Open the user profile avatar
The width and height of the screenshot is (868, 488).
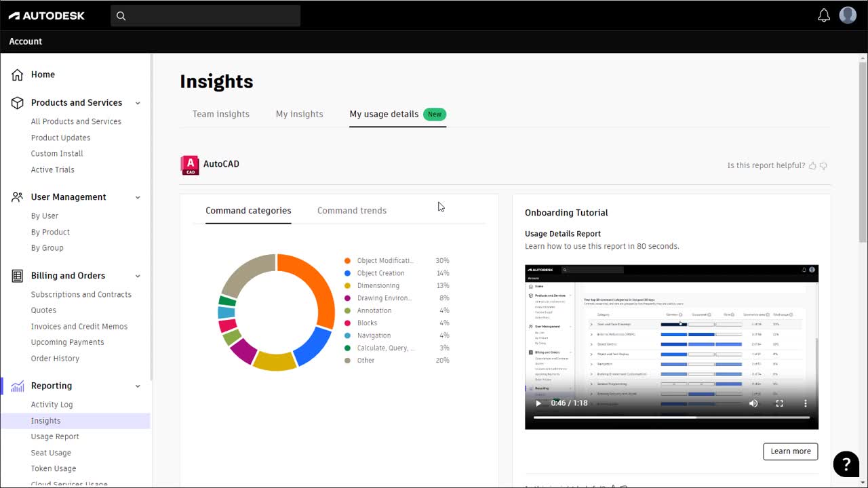click(x=848, y=15)
